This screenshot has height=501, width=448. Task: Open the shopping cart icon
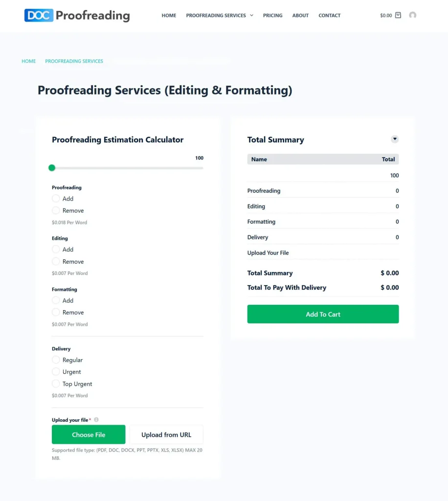[x=398, y=15]
